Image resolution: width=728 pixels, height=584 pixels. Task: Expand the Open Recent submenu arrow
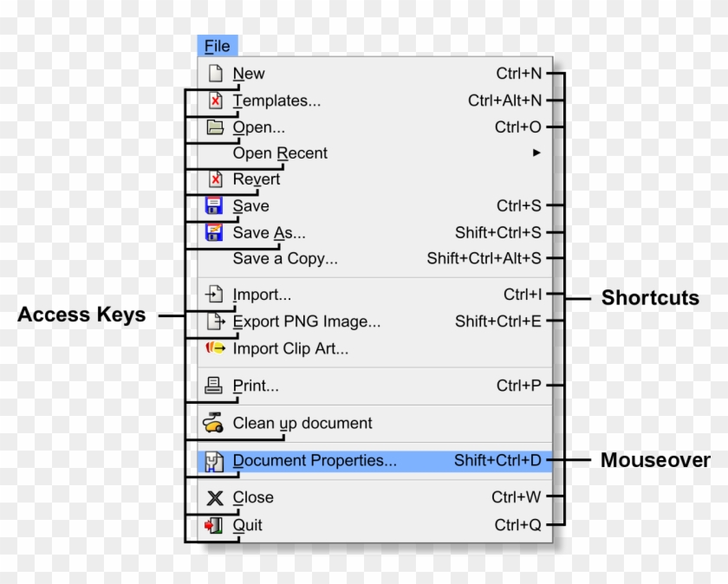click(536, 152)
